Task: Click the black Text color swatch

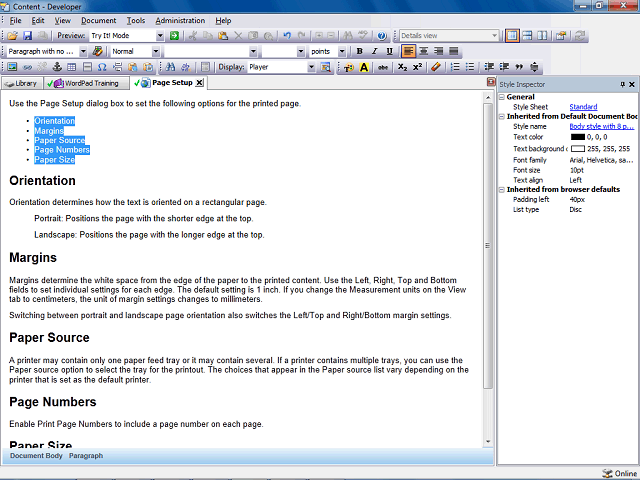Action: [578, 137]
